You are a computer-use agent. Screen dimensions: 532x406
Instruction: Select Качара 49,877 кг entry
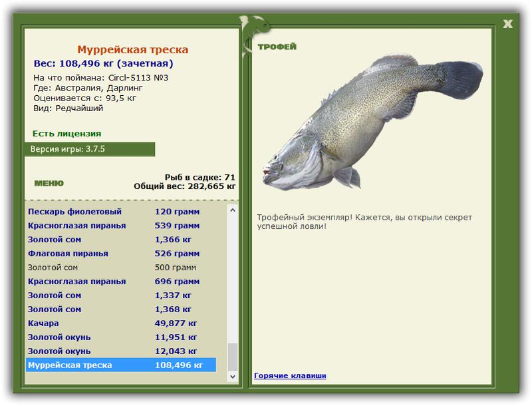(121, 323)
